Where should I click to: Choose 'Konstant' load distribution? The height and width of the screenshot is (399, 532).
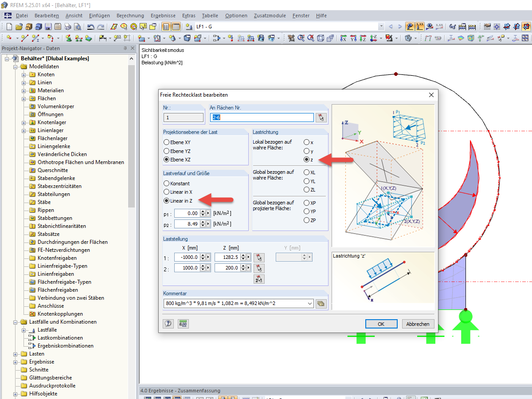click(167, 183)
